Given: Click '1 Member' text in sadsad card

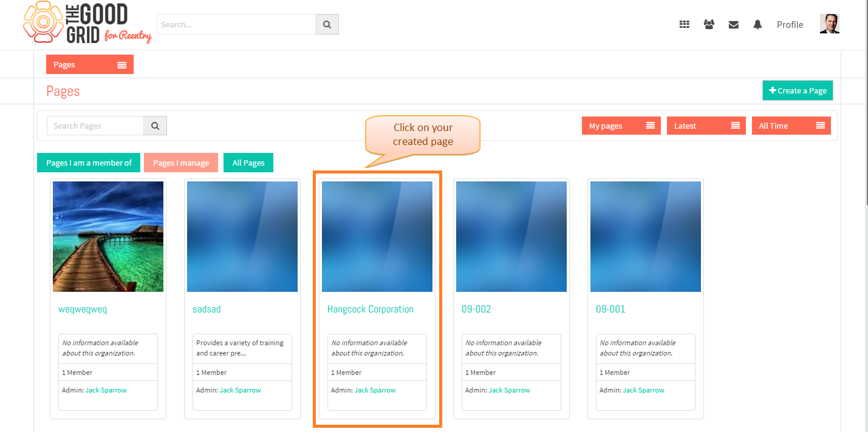Looking at the screenshot, I should pos(211,373).
